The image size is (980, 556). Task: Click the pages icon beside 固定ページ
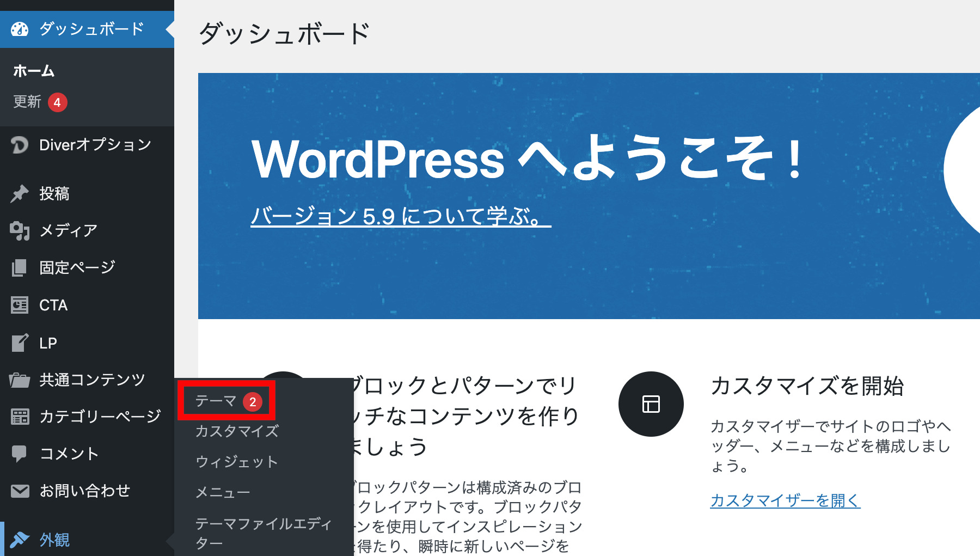tap(20, 267)
